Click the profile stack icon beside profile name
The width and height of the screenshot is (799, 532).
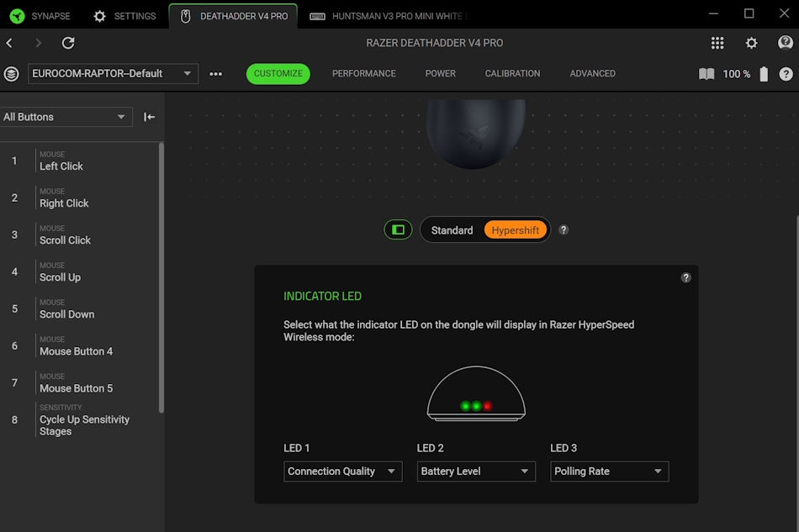coord(11,74)
